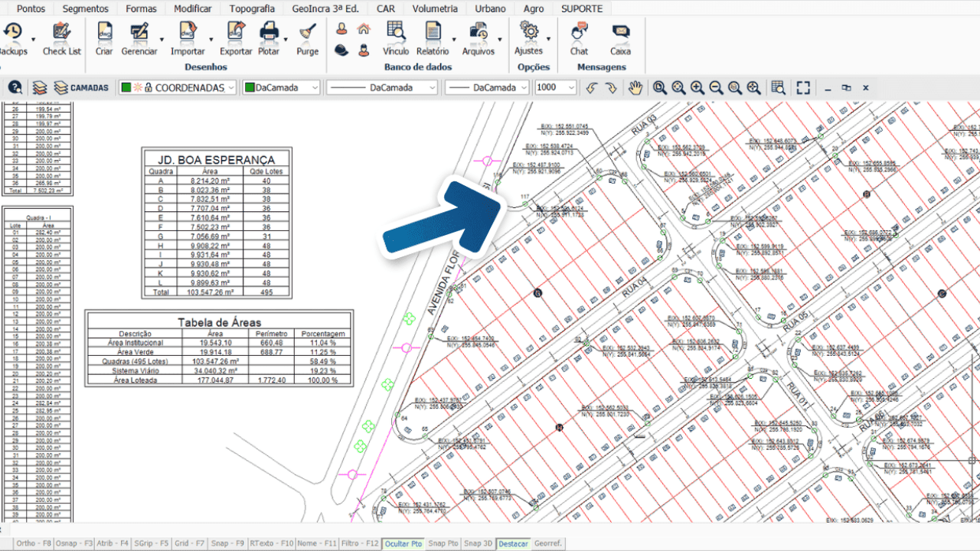Expand the Importar dropdown arrow

pyautogui.click(x=211, y=38)
